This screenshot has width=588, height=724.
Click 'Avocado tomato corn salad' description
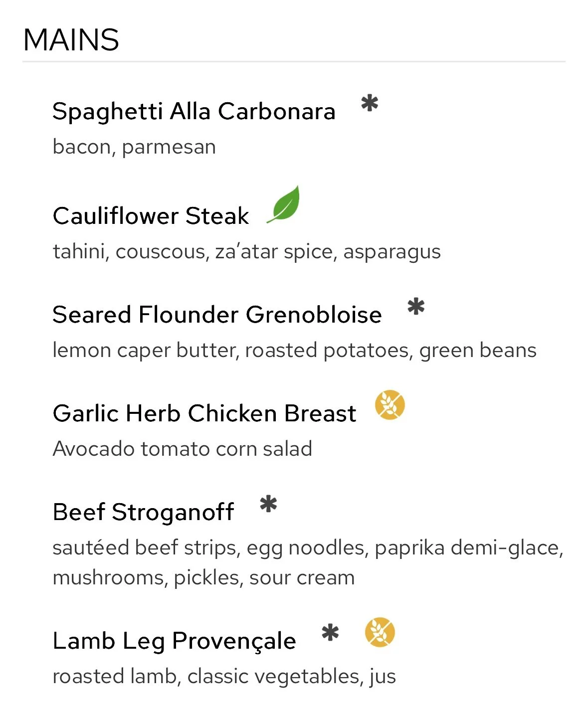click(183, 449)
